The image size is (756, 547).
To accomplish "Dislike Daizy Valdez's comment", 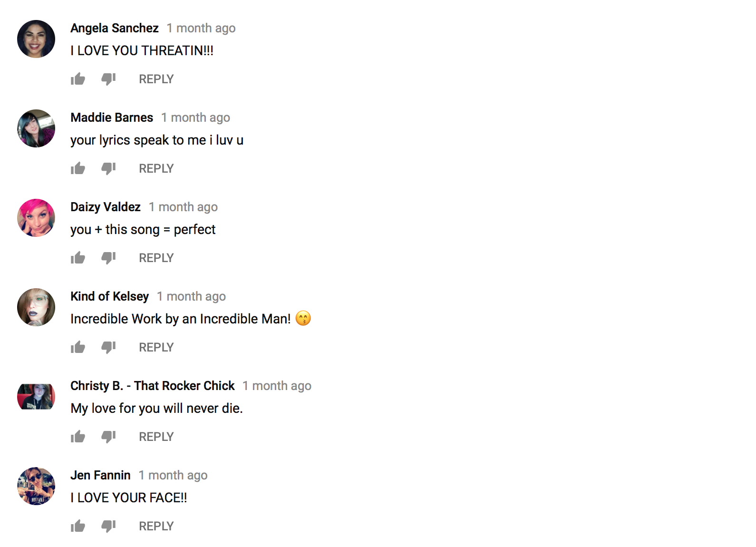I will pyautogui.click(x=108, y=258).
